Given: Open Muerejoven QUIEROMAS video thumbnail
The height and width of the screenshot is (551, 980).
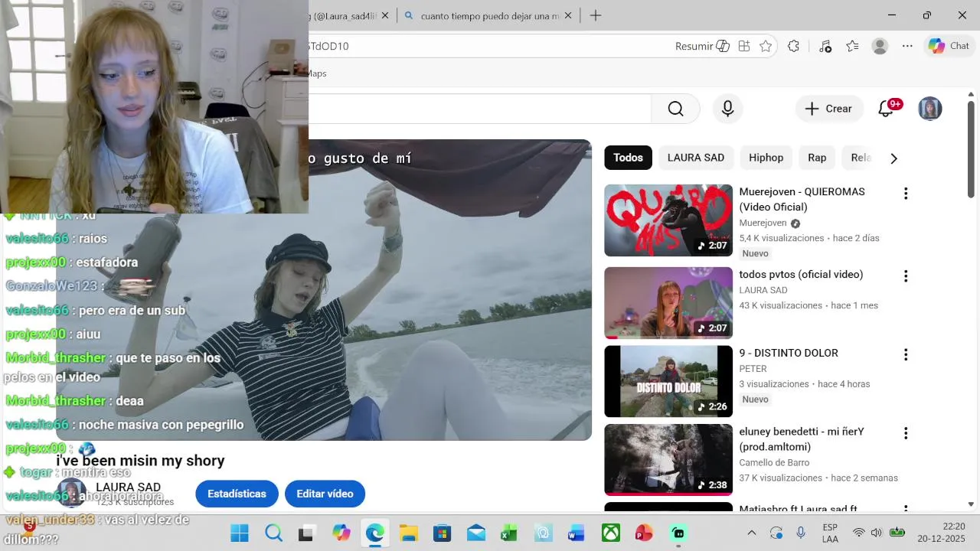Looking at the screenshot, I should pyautogui.click(x=668, y=220).
